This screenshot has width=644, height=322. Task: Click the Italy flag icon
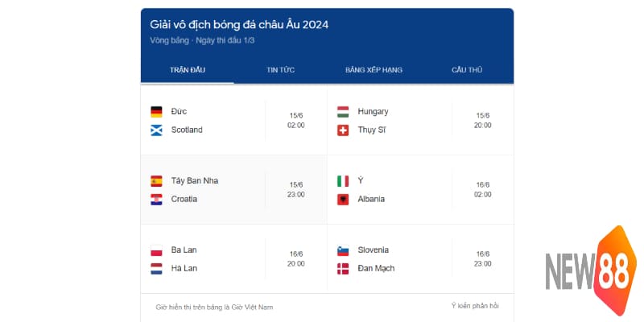(343, 180)
